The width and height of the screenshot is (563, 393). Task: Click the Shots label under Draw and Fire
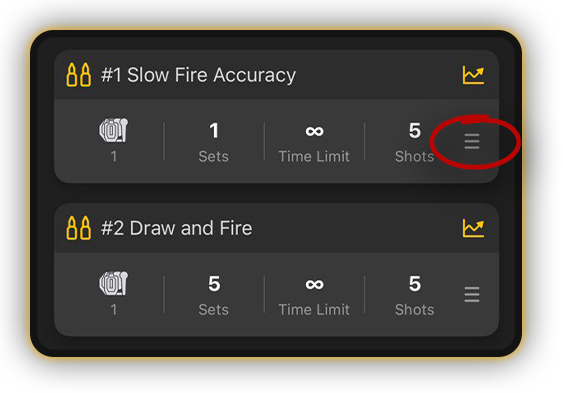coord(415,310)
